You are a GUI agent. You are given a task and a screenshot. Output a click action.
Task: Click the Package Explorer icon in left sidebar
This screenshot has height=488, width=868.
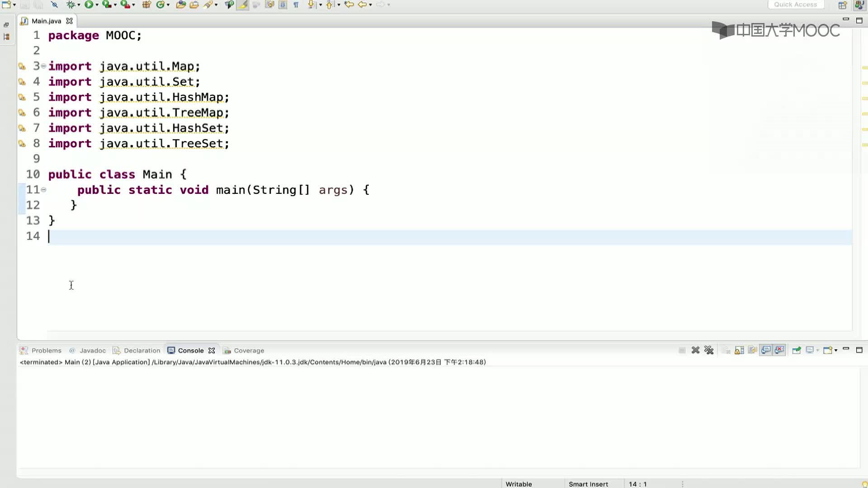click(6, 37)
